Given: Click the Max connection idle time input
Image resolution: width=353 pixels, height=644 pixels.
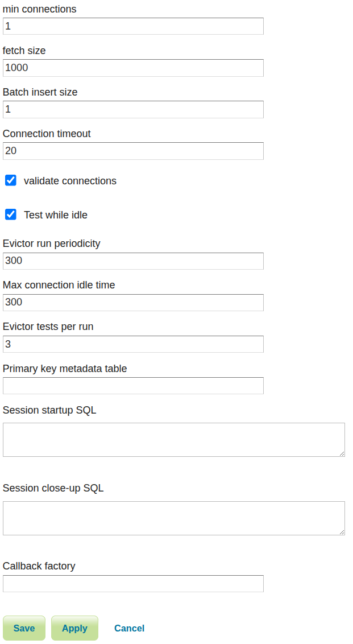Looking at the screenshot, I should [133, 302].
